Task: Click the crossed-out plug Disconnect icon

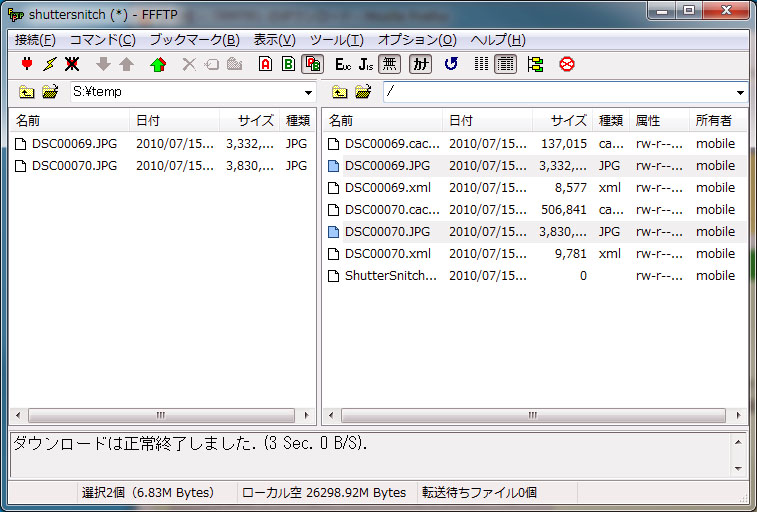Action: [72, 64]
